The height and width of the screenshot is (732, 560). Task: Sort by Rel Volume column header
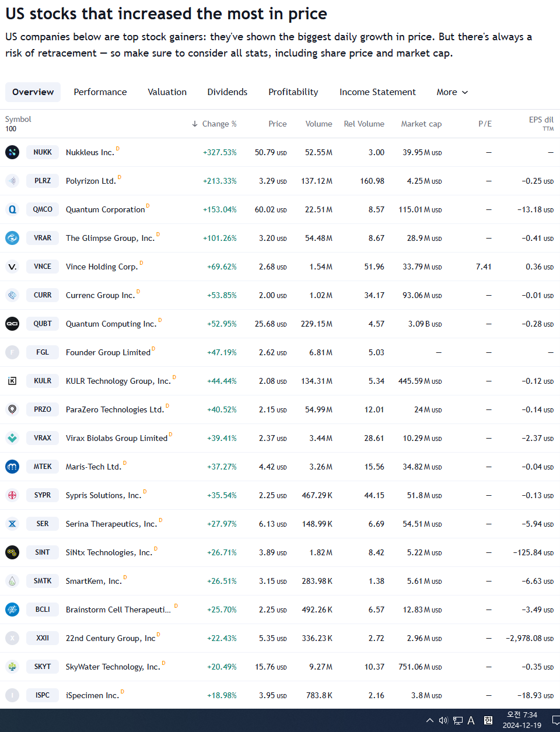(364, 124)
